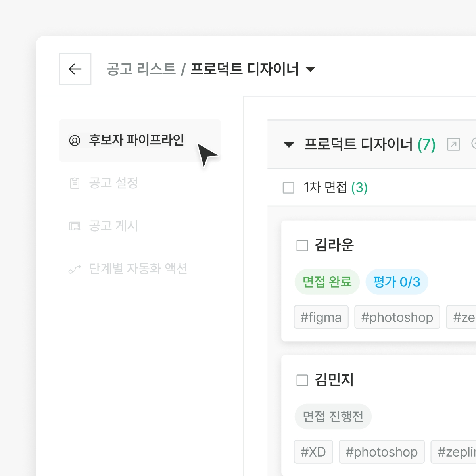Click the 후보자 파이프라인 profile icon

(x=75, y=140)
